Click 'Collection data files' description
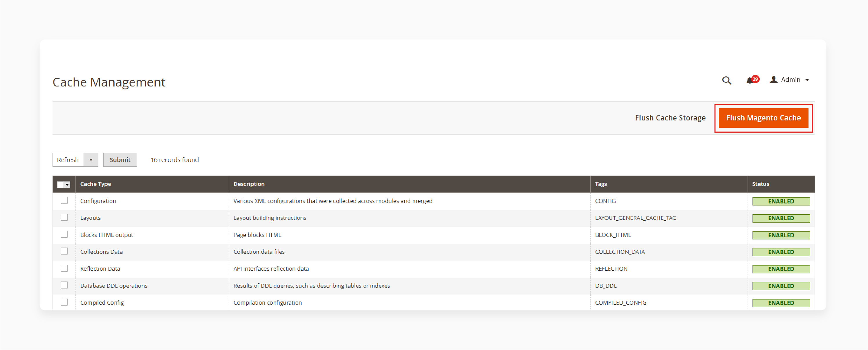 point(259,252)
